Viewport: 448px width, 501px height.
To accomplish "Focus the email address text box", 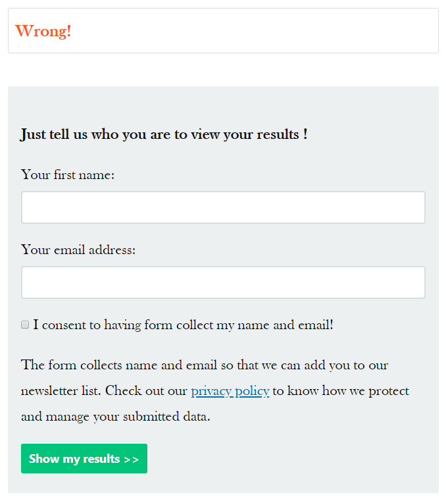I will pyautogui.click(x=223, y=282).
